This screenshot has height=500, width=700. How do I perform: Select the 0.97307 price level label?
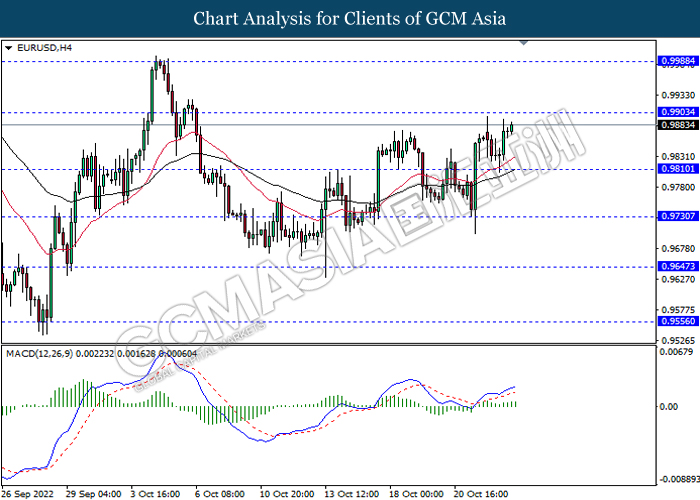coord(678,216)
